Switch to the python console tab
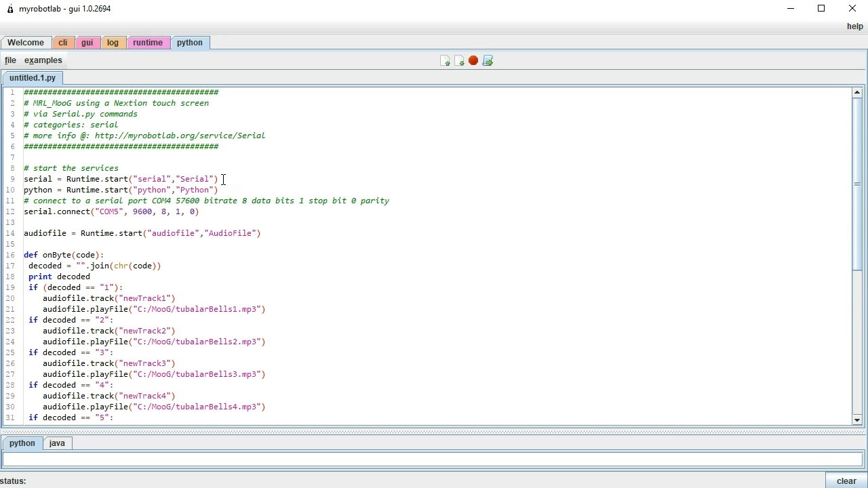This screenshot has height=488, width=868. tap(22, 443)
